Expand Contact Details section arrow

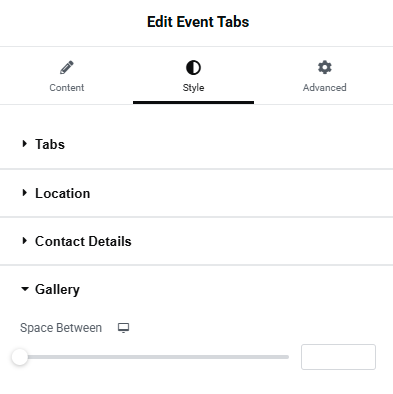coord(24,241)
